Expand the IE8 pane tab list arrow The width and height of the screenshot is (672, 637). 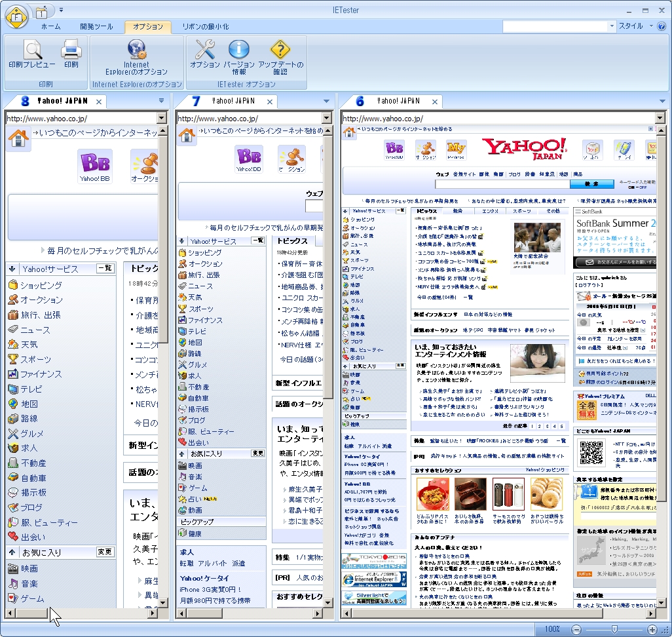[162, 101]
